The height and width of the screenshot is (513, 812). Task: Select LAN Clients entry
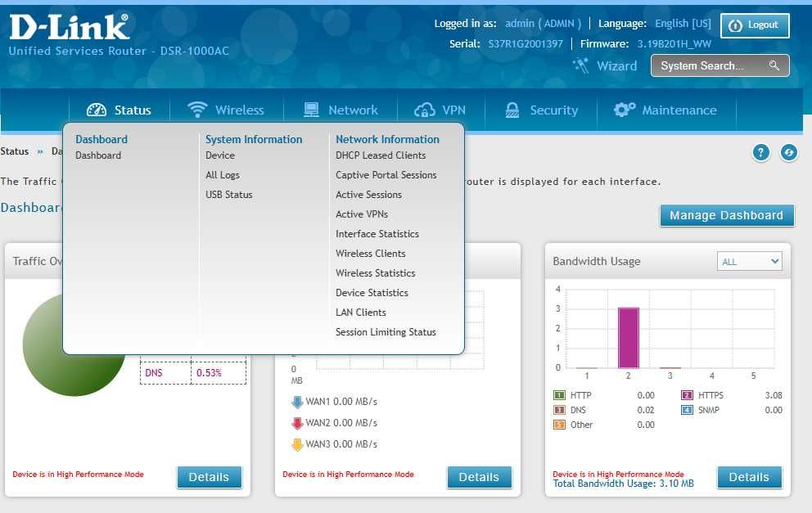pos(360,313)
